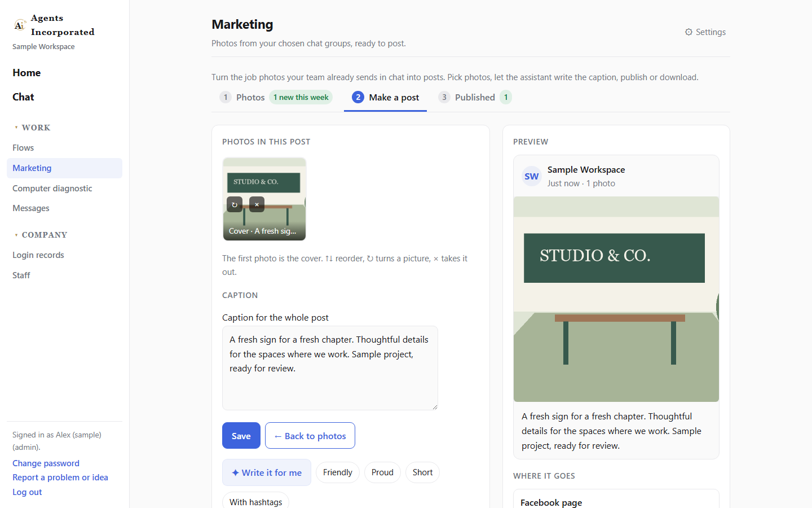This screenshot has height=508, width=812.
Task: Open the Published tab
Action: pos(475,97)
